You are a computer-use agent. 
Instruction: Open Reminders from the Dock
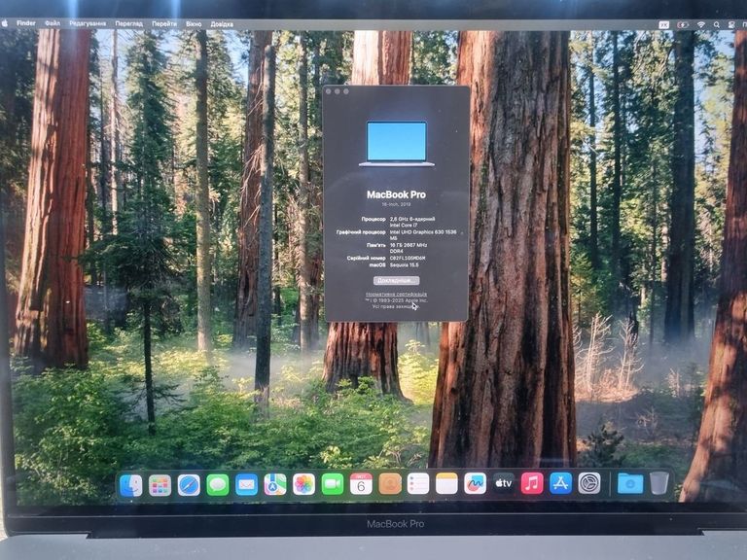pos(418,484)
